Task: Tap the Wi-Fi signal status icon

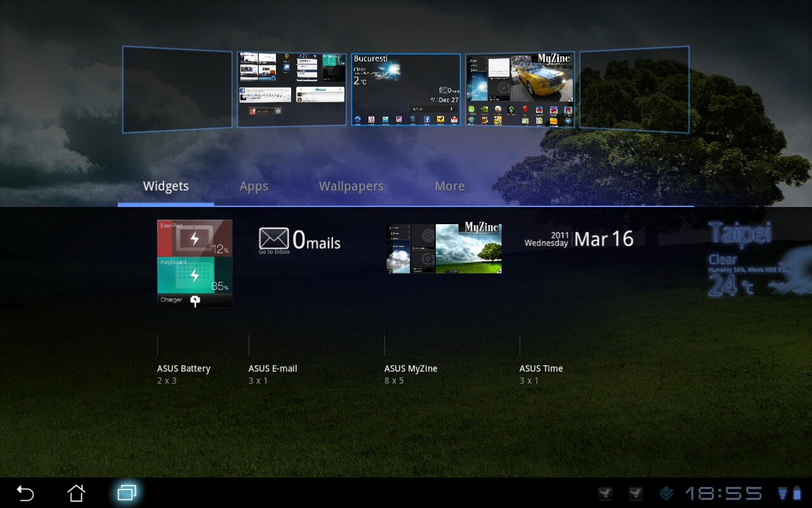Action: tap(782, 493)
